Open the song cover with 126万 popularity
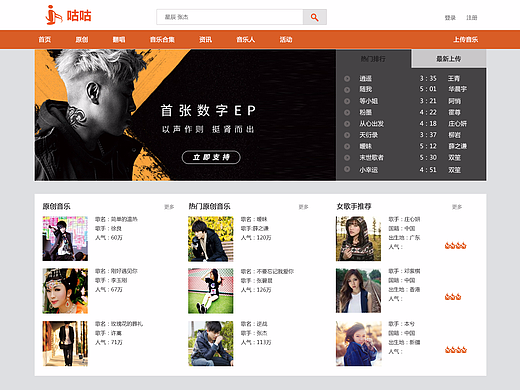Viewport: 520px width, 390px height. [x=211, y=291]
